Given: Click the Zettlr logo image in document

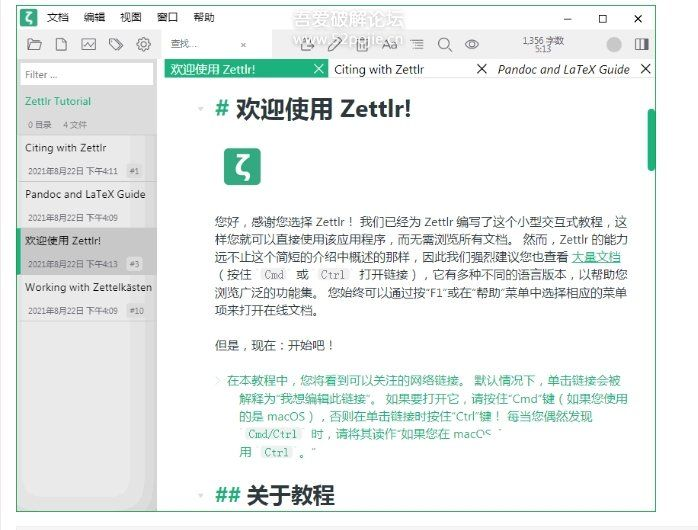Looking at the screenshot, I should click(242, 166).
